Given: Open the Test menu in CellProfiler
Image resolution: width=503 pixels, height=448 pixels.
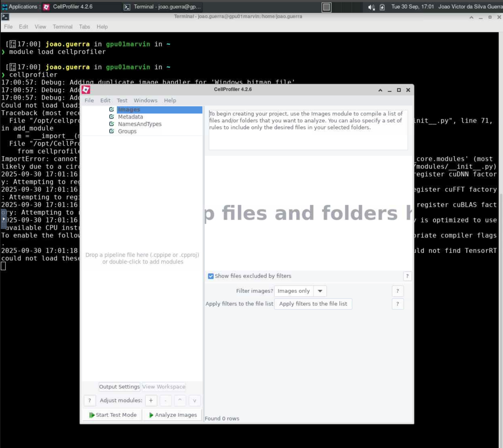Looking at the screenshot, I should [122, 100].
